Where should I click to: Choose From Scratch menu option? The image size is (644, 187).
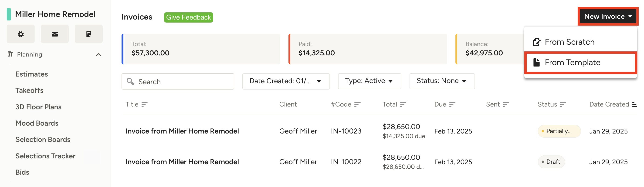click(580, 42)
